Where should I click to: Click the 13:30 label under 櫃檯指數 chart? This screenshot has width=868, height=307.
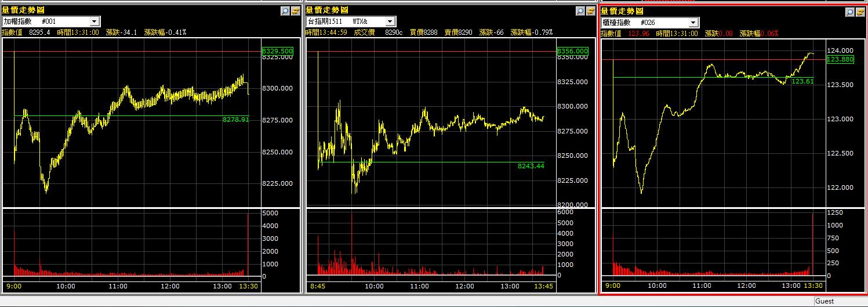point(813,285)
